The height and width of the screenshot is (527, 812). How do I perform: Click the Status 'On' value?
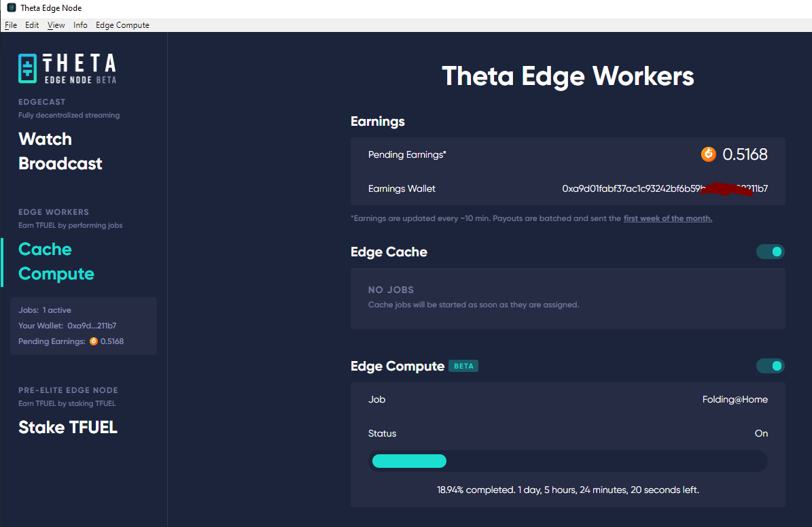[x=761, y=433]
